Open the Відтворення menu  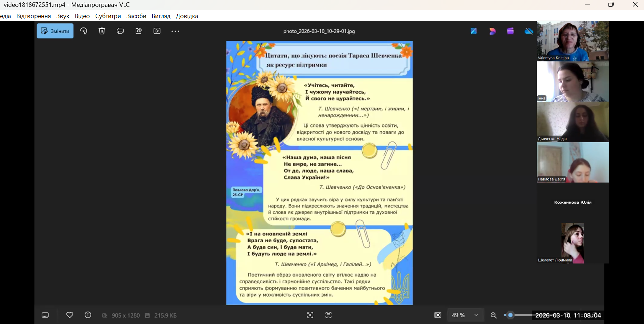33,16
